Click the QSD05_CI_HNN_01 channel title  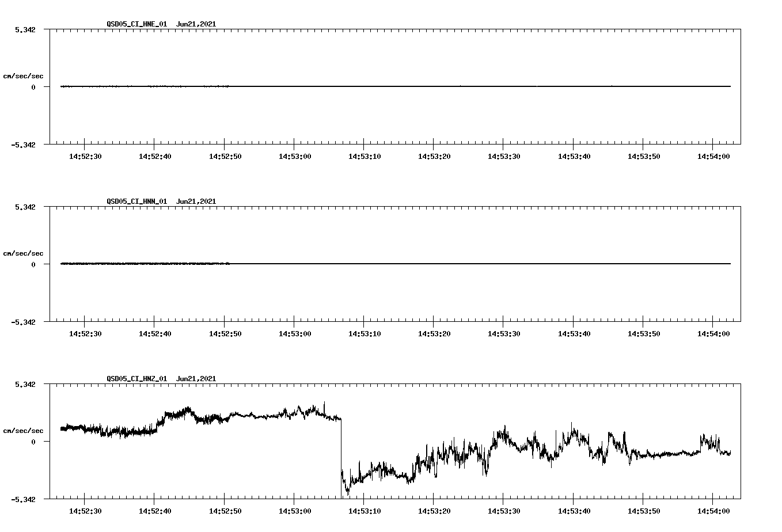[x=137, y=202]
